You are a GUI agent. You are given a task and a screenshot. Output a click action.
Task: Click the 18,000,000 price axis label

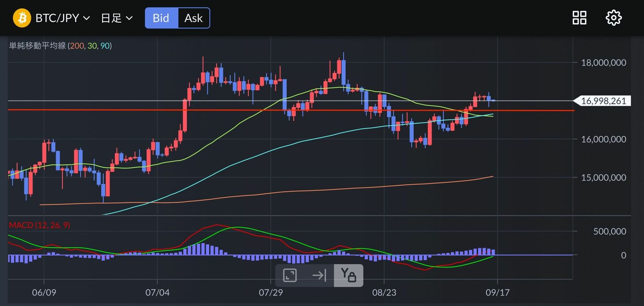(603, 62)
